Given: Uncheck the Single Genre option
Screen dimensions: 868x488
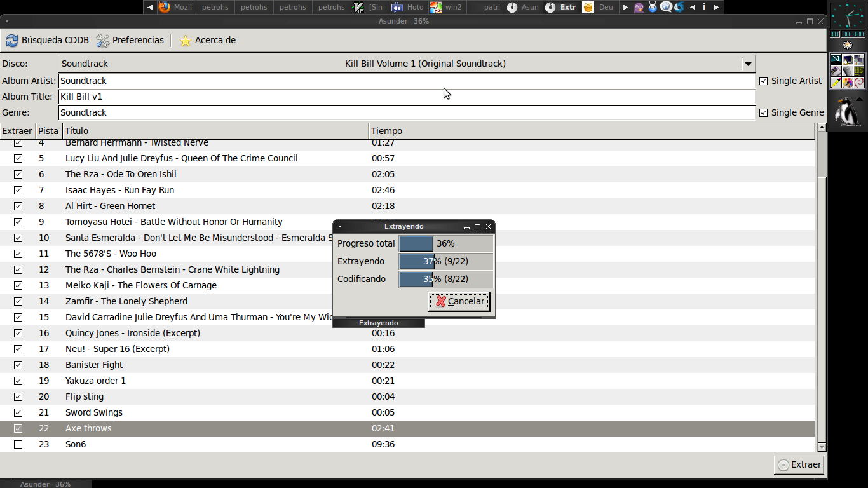Looking at the screenshot, I should (763, 112).
